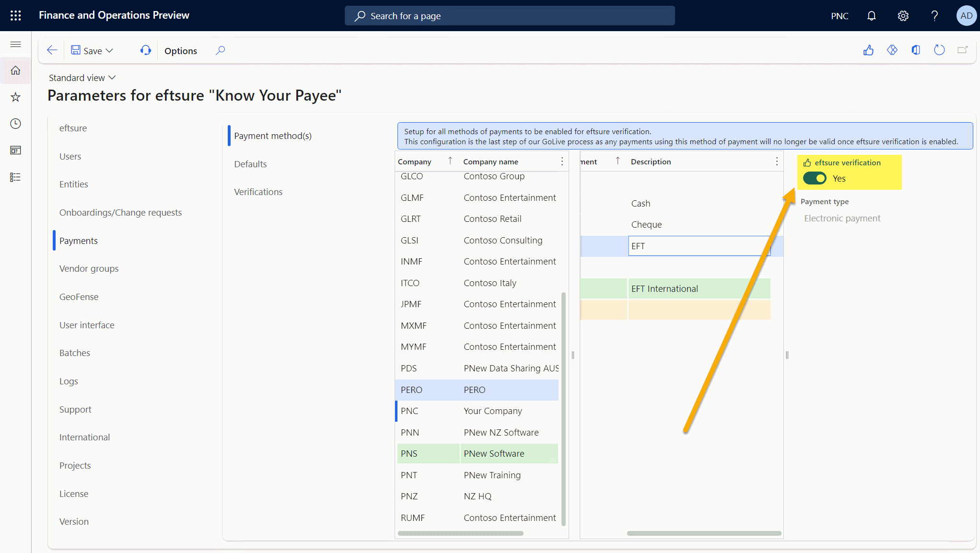
Task: Select the ITCO Contoso Italy row
Action: coord(478,283)
